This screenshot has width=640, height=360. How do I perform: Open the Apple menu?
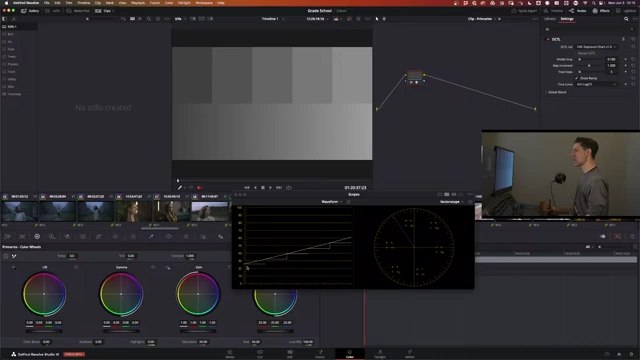7,3
